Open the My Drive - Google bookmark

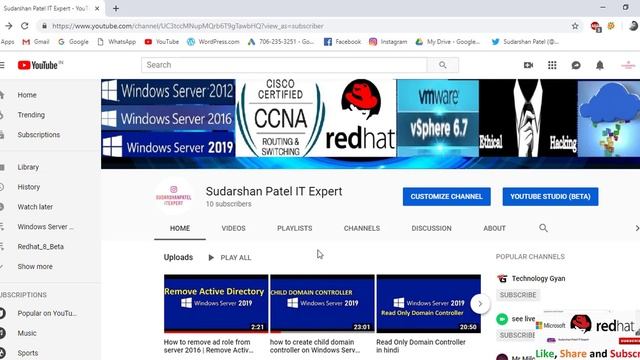[448, 42]
